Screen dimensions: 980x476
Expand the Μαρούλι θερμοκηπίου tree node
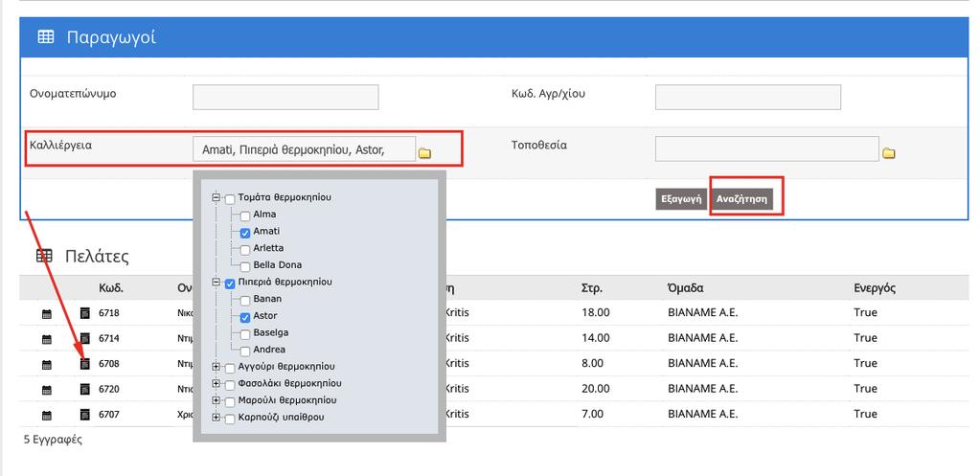[217, 400]
